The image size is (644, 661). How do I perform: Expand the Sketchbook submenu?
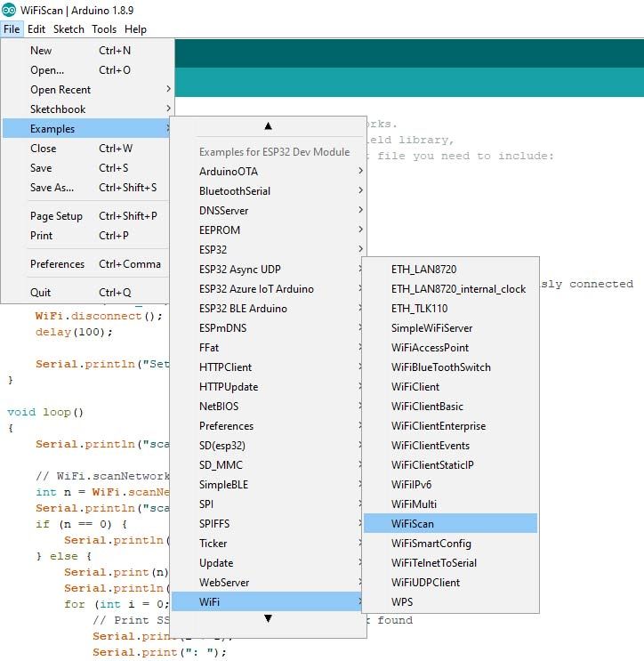[87, 109]
